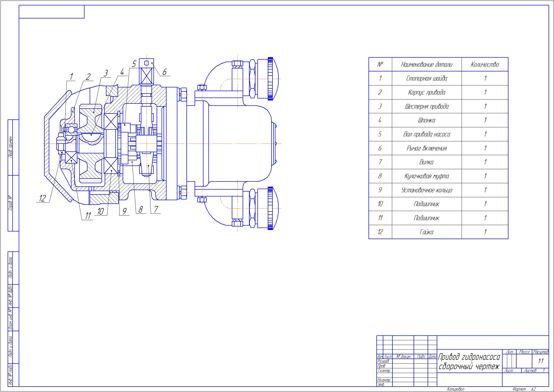
Task: Click the 'Наименование детали' table header
Action: pos(426,65)
